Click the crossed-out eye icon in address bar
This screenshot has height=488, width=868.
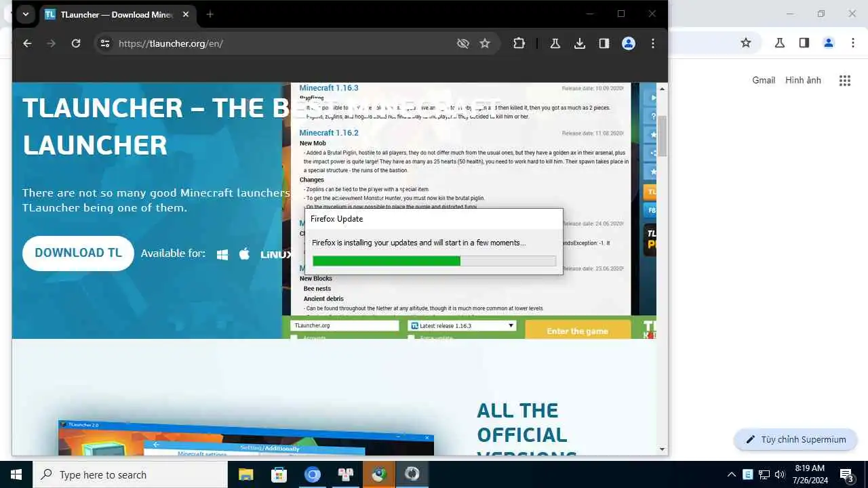pos(463,43)
